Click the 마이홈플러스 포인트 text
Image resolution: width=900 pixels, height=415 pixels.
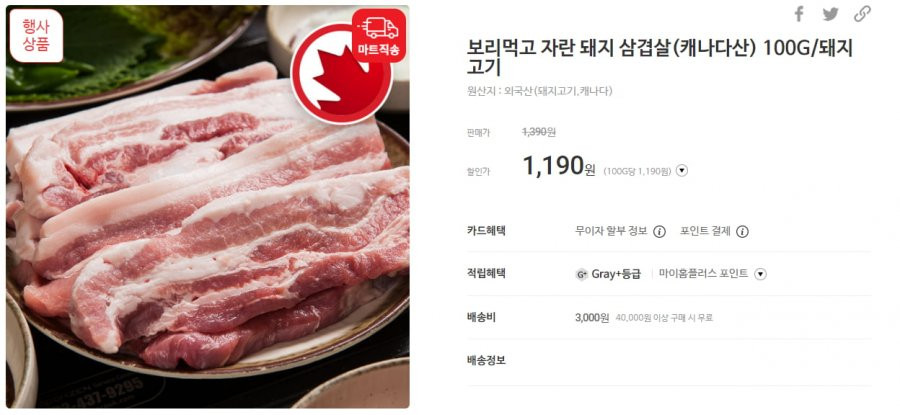point(703,274)
